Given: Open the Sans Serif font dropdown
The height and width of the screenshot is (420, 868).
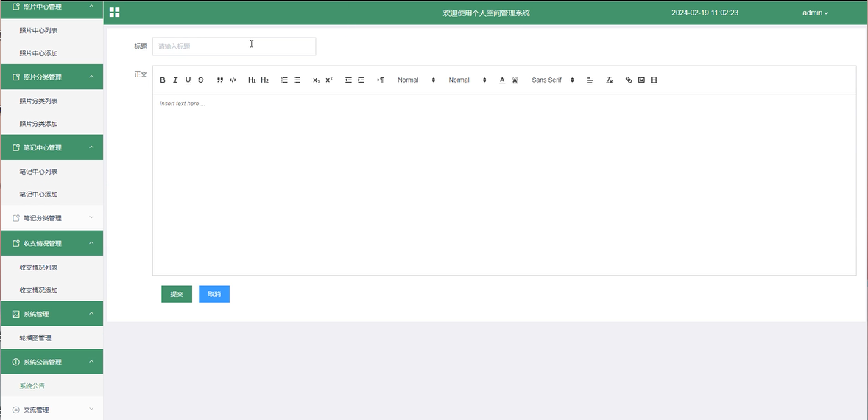Looking at the screenshot, I should [553, 80].
